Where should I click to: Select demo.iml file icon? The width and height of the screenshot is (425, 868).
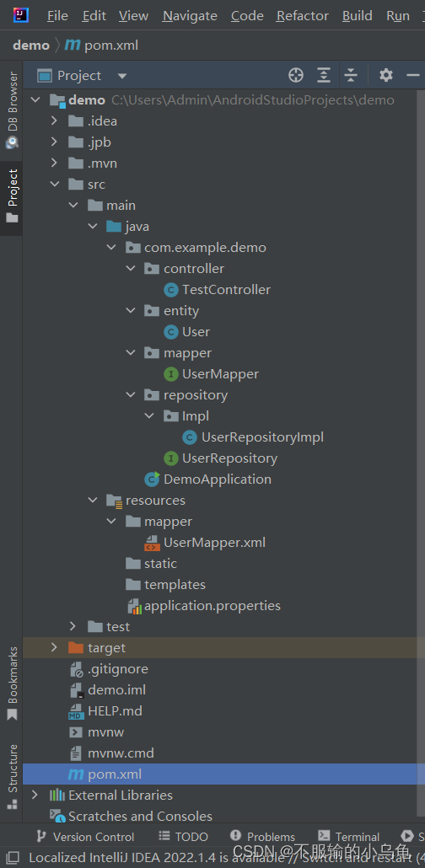coord(77,689)
